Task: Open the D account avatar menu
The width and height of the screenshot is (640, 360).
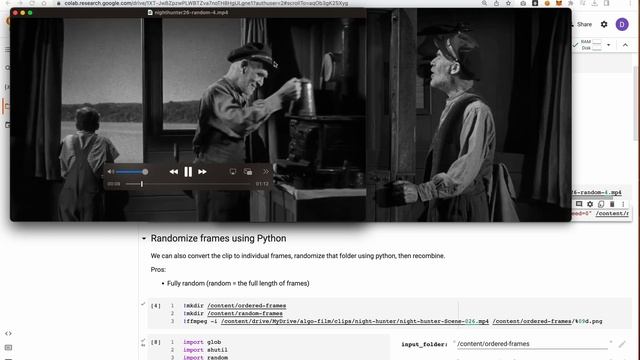Action: [622, 24]
